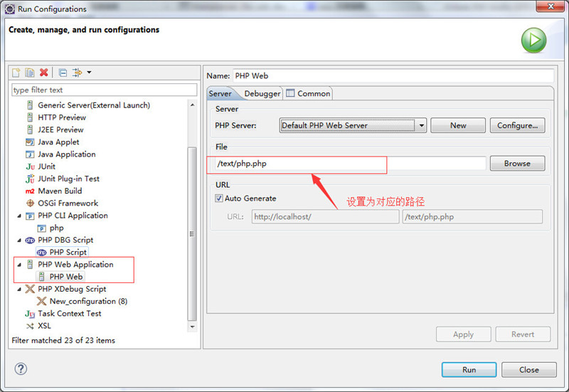This screenshot has height=392, width=569.
Task: Toggle the Auto Generate URL checkbox
Action: (x=219, y=198)
